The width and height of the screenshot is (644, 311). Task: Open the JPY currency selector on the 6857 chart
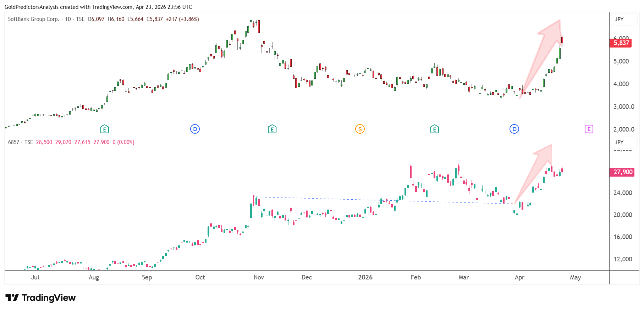point(624,142)
